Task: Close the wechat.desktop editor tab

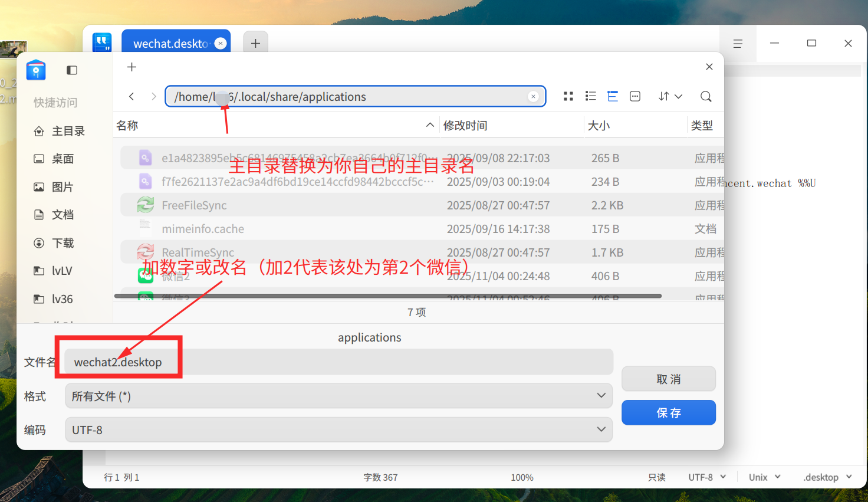Action: [221, 43]
